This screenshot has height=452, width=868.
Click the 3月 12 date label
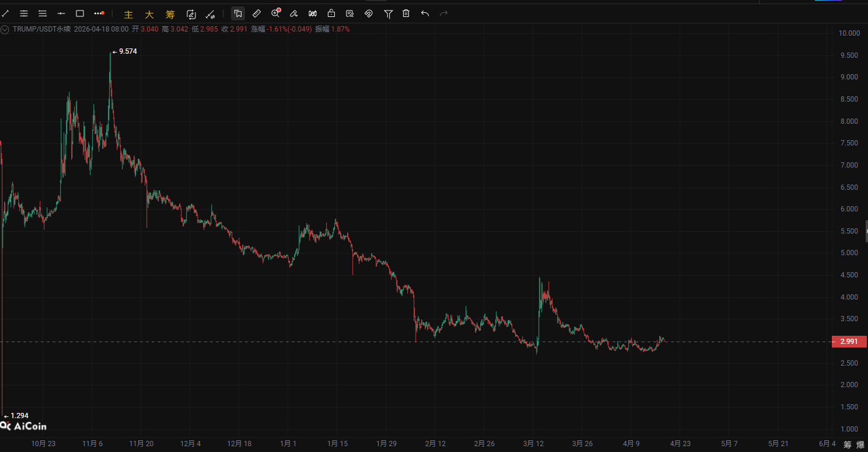click(534, 444)
